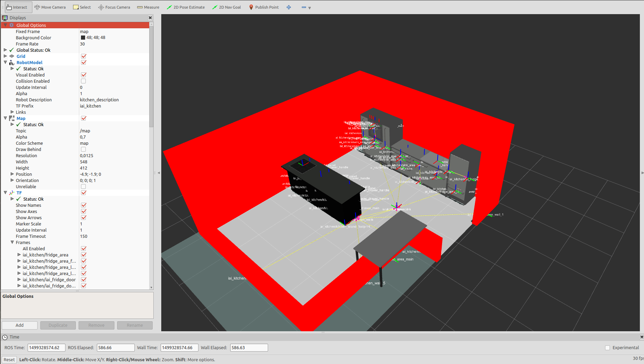Expand the iai_kitchen/fridge_area frame
644x364 pixels.
19,255
